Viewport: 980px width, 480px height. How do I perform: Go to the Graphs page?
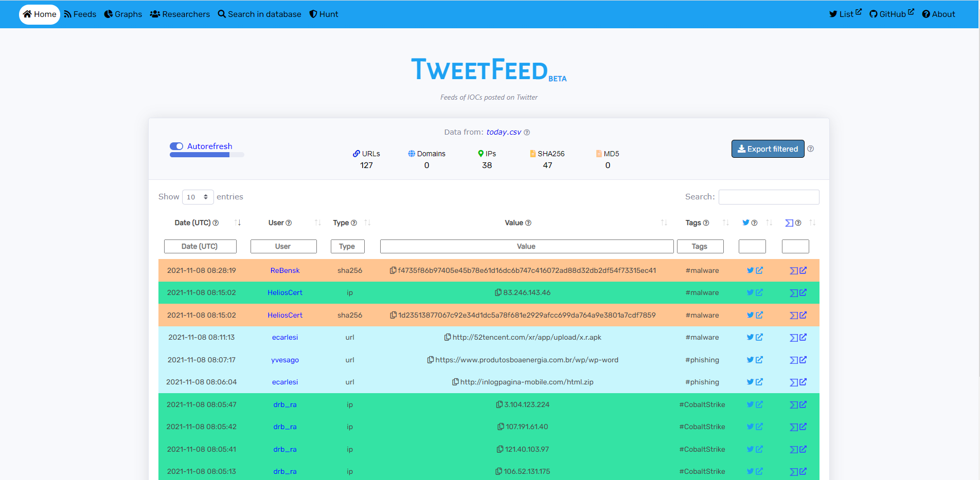click(x=123, y=14)
